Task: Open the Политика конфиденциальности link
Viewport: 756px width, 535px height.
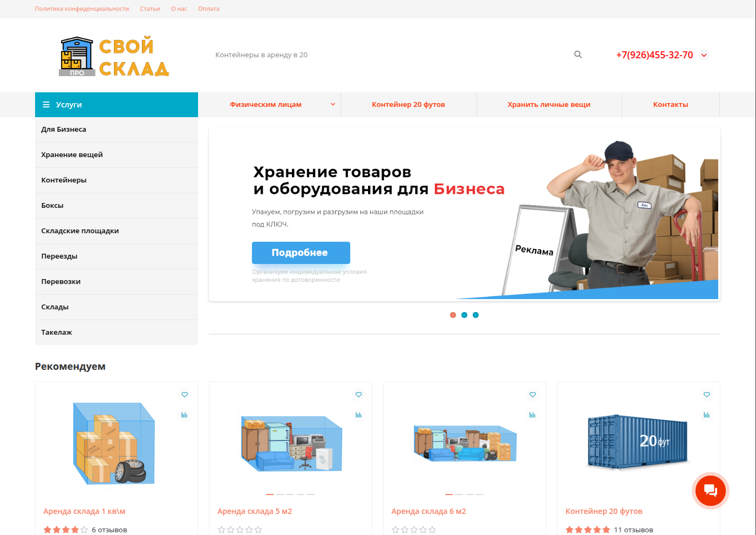Action: pos(82,9)
